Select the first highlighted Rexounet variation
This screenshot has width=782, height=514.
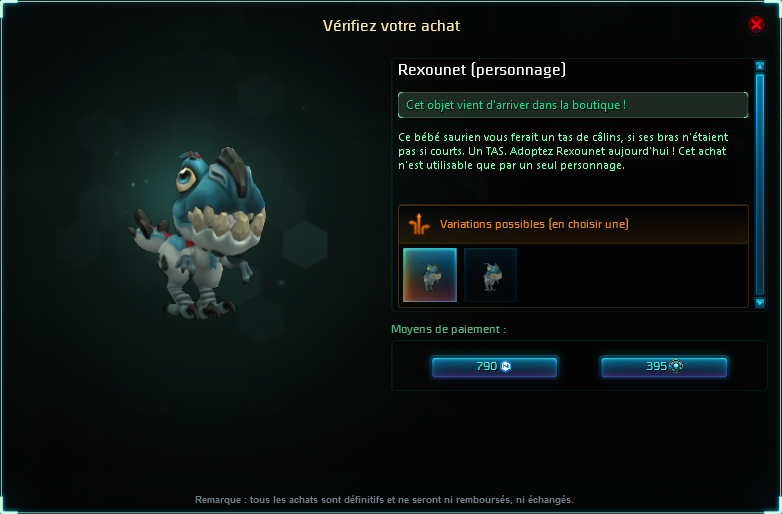click(x=430, y=275)
